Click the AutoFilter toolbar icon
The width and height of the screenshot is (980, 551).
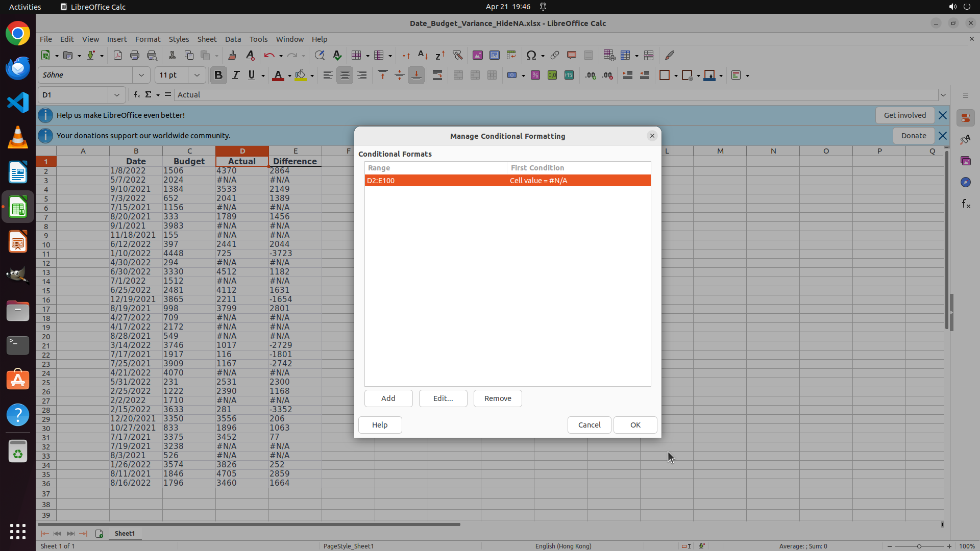[x=457, y=55]
